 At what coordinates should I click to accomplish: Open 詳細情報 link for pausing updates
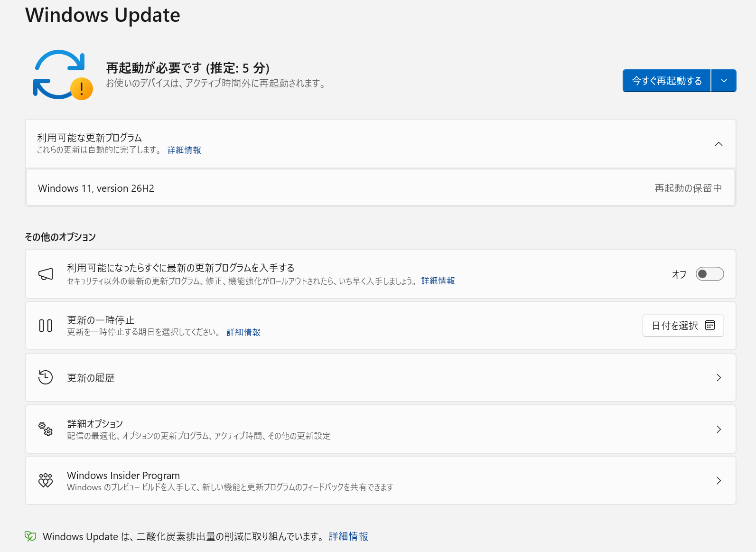[x=243, y=332]
